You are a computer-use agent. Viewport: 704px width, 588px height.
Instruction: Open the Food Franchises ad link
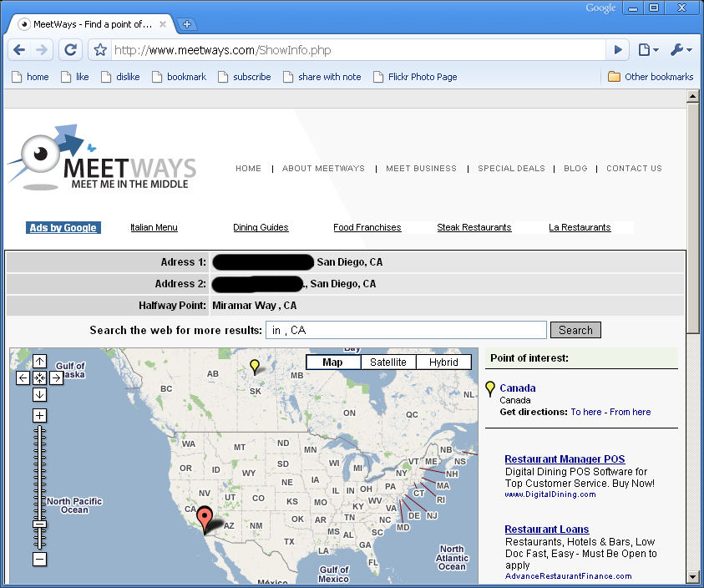coord(367,227)
